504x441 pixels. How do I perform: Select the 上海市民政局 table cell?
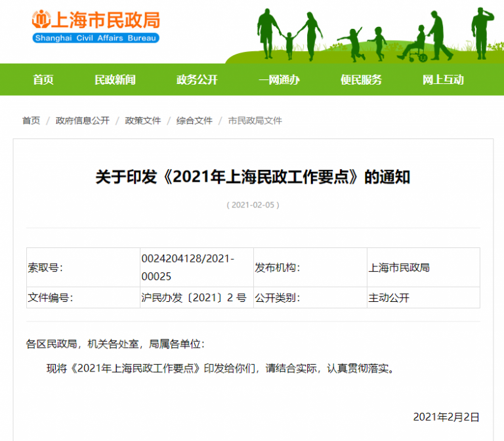coord(424,268)
